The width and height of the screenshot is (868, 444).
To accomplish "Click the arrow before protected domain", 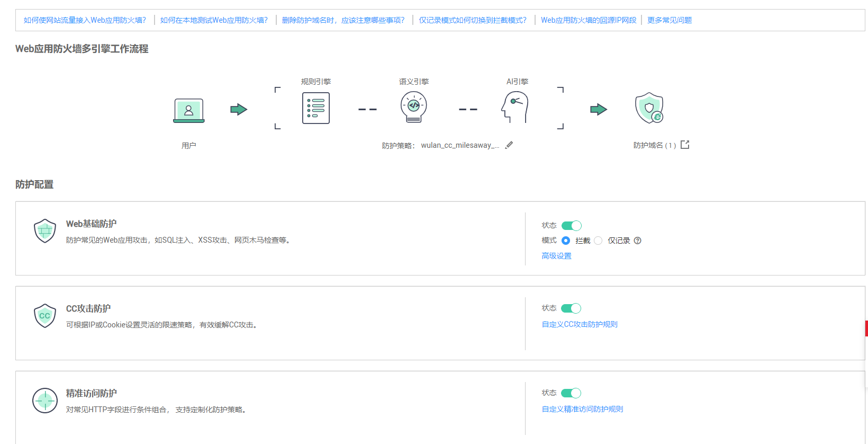I will tap(599, 110).
